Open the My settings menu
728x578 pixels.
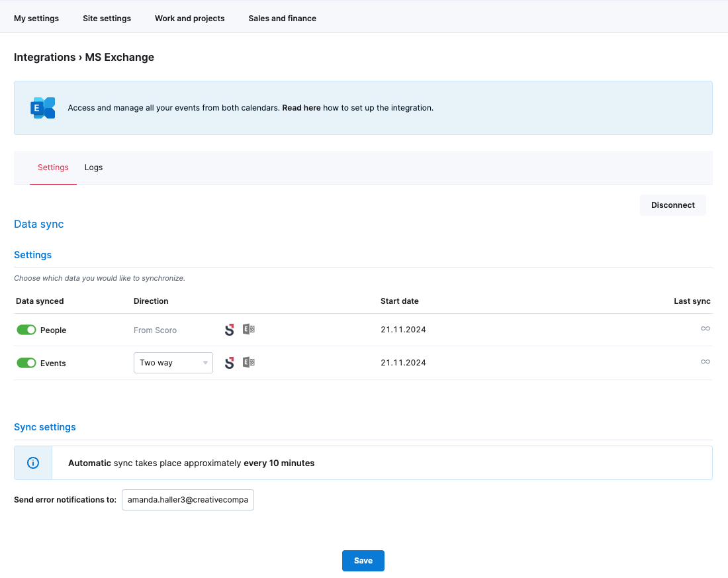coord(36,18)
